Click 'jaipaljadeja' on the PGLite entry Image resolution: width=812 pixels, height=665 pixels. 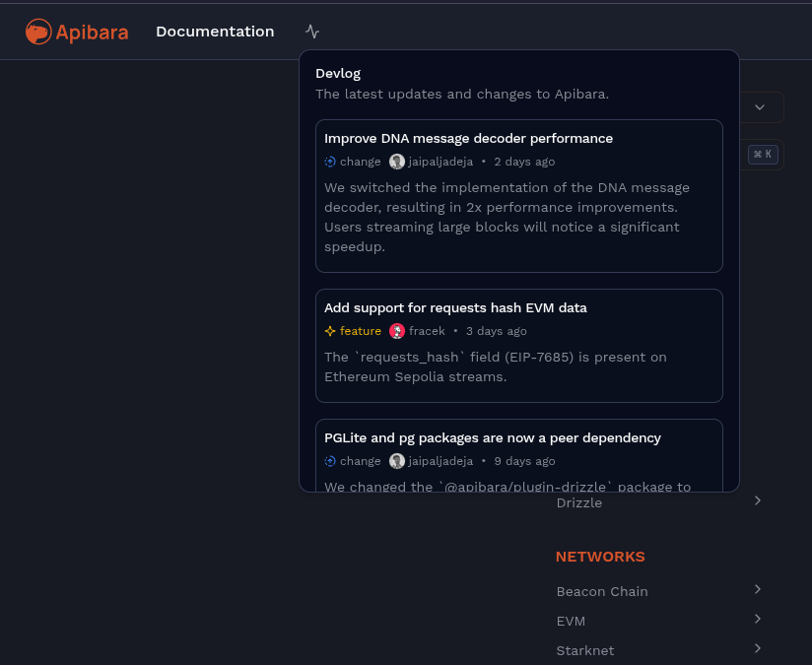click(440, 461)
